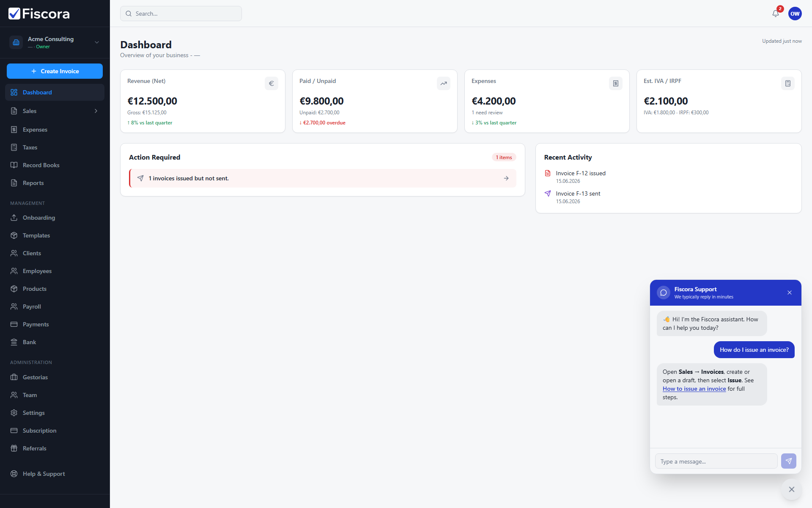Click 'How do I issue an invoice?' message
812x508 pixels.
tap(754, 350)
